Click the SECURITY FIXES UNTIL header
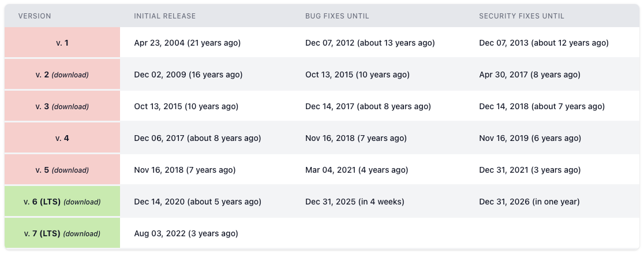Image resolution: width=644 pixels, height=253 pixels. (x=522, y=16)
